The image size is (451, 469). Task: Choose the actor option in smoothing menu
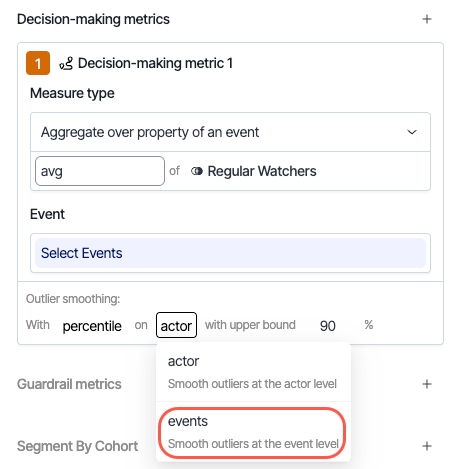pyautogui.click(x=253, y=372)
